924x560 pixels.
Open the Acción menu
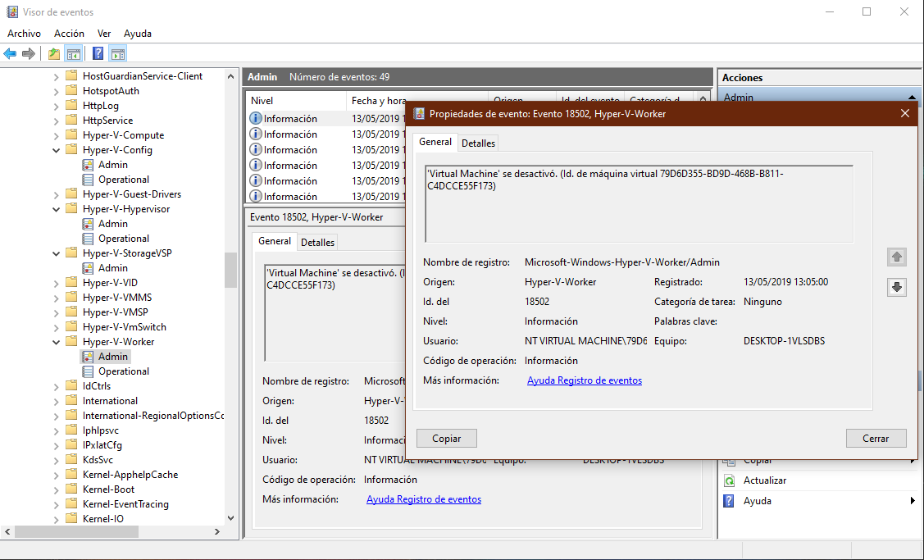[69, 34]
